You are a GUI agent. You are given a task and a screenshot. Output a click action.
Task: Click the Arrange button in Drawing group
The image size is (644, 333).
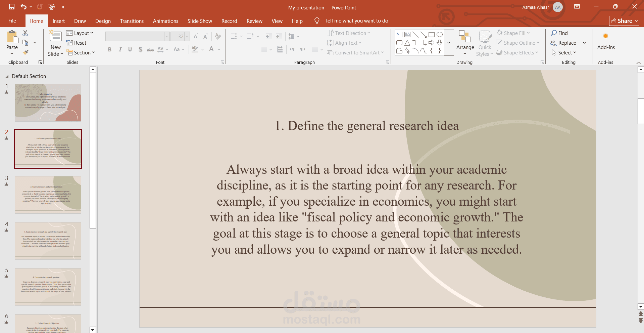[x=465, y=43]
